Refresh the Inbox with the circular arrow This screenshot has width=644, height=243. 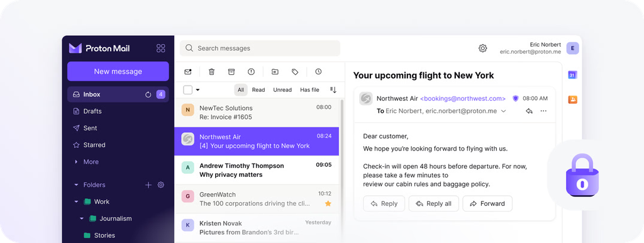point(148,94)
